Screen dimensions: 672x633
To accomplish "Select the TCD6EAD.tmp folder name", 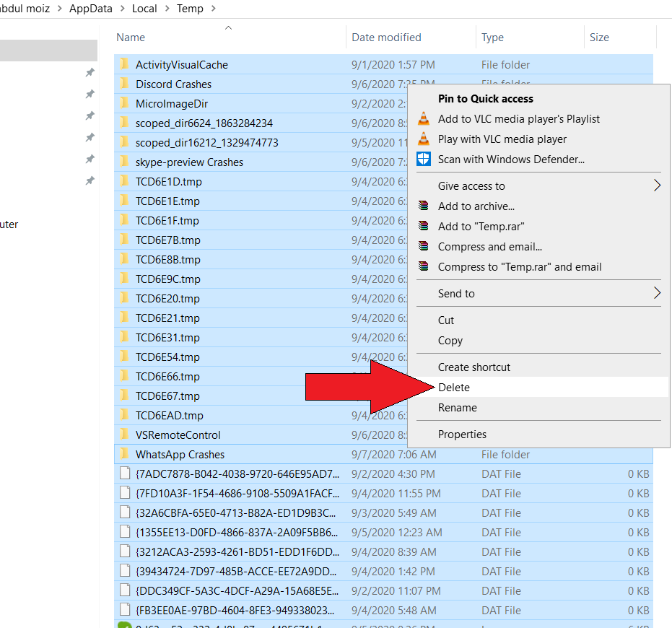I will 170,415.
